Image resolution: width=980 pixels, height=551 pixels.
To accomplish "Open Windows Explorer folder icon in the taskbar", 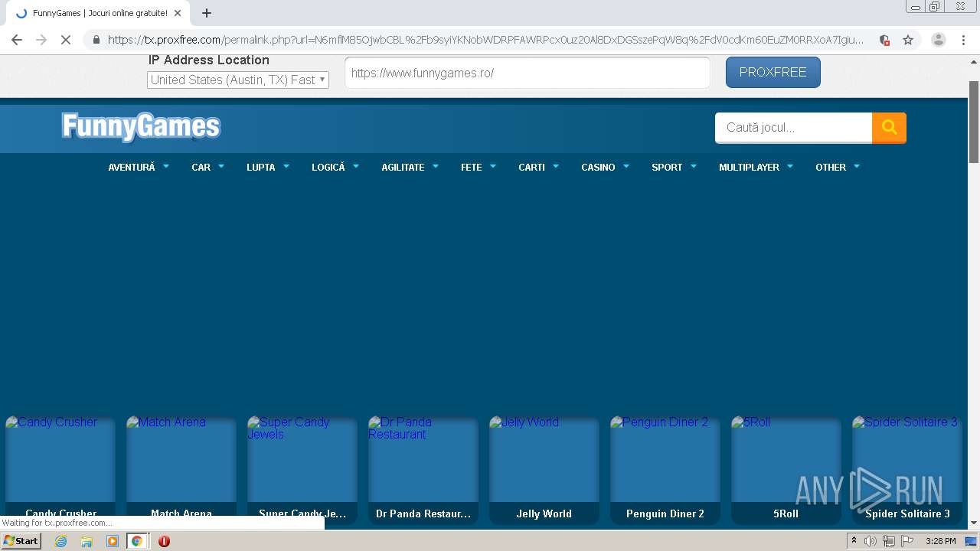I will (87, 541).
